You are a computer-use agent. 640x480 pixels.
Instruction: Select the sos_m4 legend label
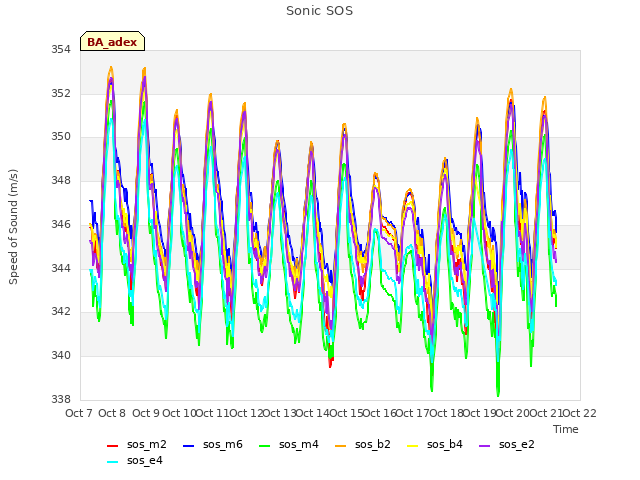pos(298,444)
